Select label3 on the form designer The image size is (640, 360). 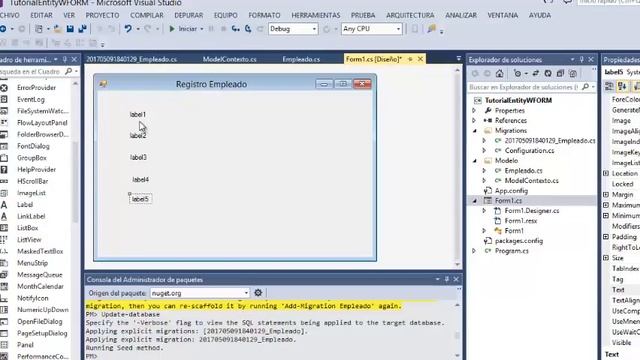pyautogui.click(x=138, y=157)
